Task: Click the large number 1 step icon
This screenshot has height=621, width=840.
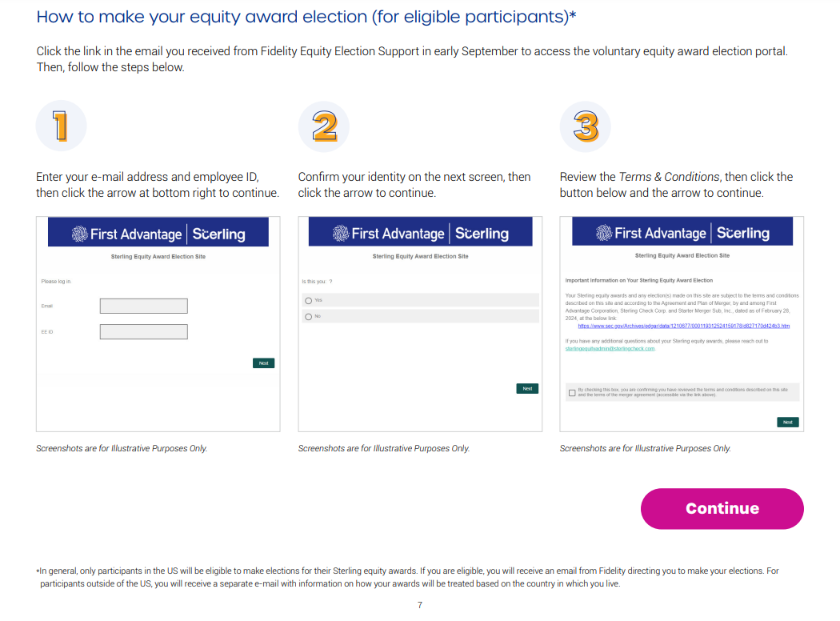Action: 61,126
